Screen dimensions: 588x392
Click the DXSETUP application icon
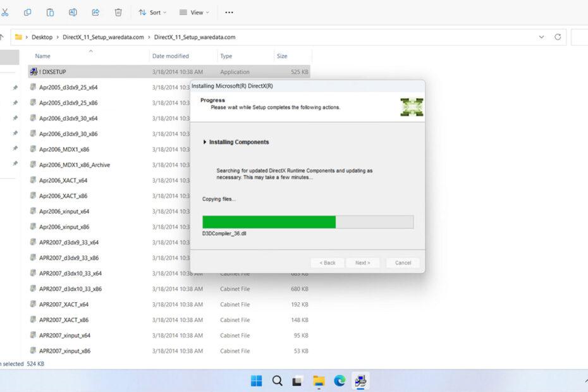pyautogui.click(x=34, y=71)
